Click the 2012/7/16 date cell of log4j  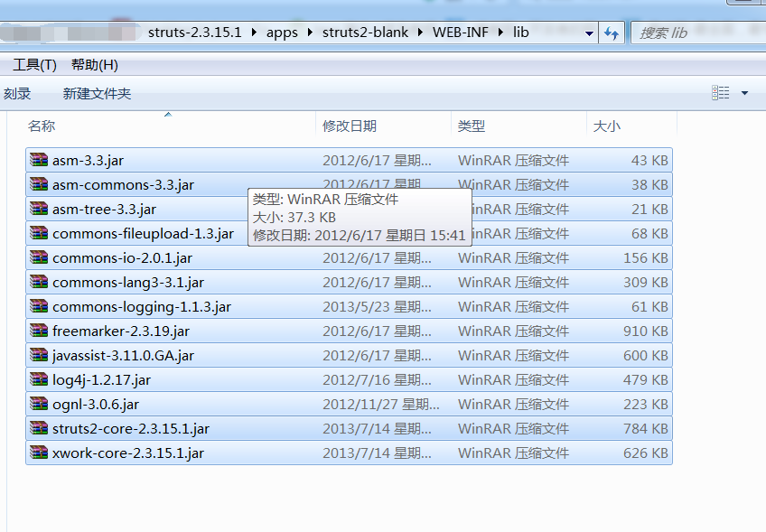point(377,380)
